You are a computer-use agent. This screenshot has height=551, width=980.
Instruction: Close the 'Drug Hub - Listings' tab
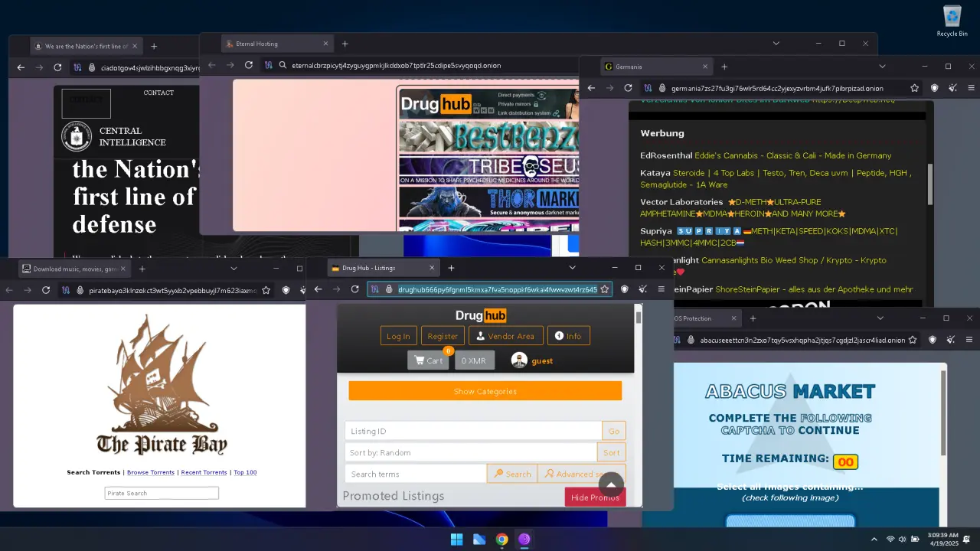click(432, 268)
